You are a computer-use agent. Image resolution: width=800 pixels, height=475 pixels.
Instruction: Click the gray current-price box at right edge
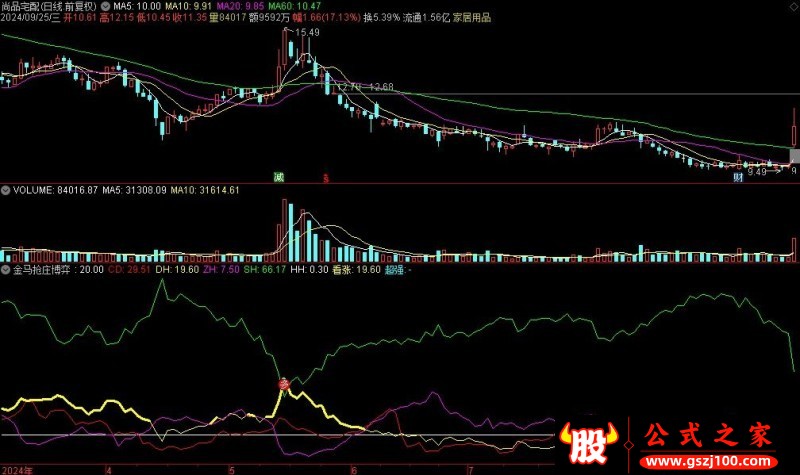[794, 156]
